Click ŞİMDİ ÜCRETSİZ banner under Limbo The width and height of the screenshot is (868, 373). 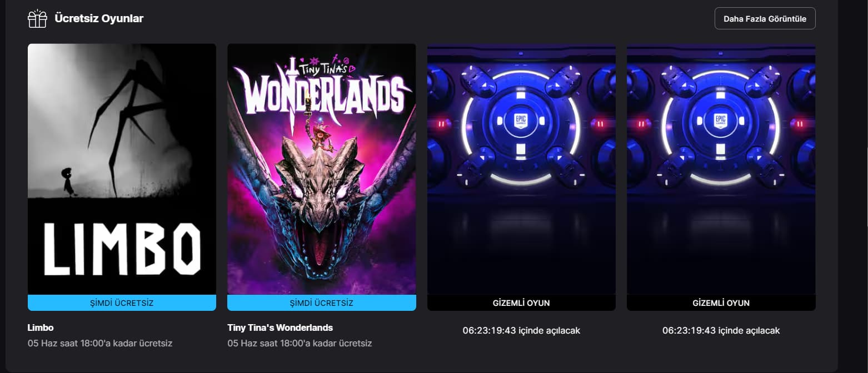point(122,303)
